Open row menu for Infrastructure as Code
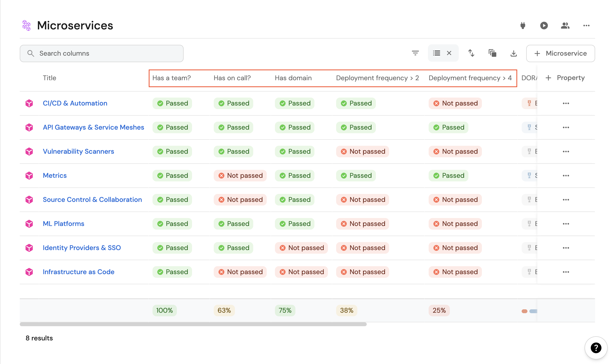612x364 pixels. (566, 272)
